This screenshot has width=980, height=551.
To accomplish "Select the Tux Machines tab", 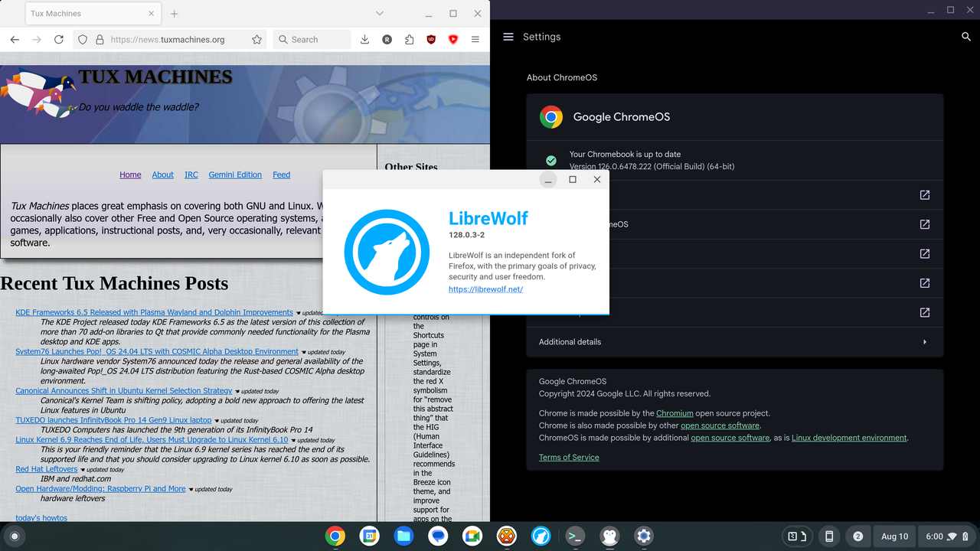I will [x=92, y=14].
